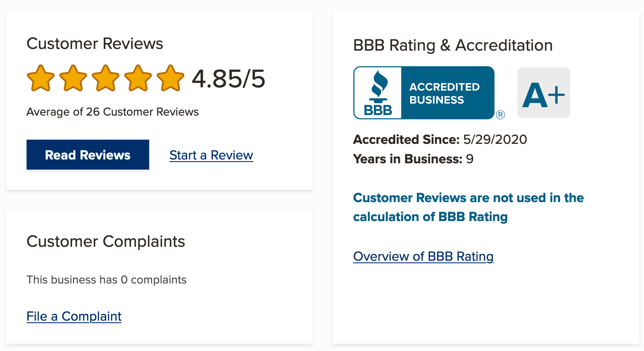Open the File a Complaint link
This screenshot has width=644, height=351.
coord(74,316)
